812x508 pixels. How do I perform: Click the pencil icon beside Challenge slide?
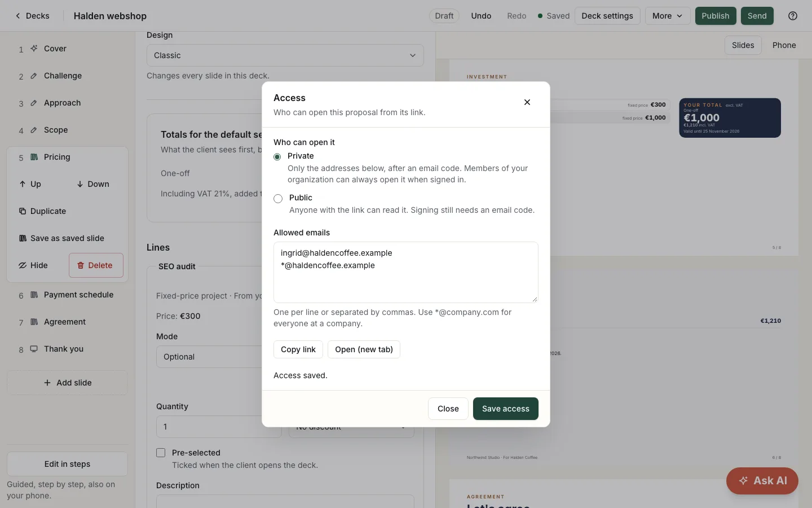(34, 76)
